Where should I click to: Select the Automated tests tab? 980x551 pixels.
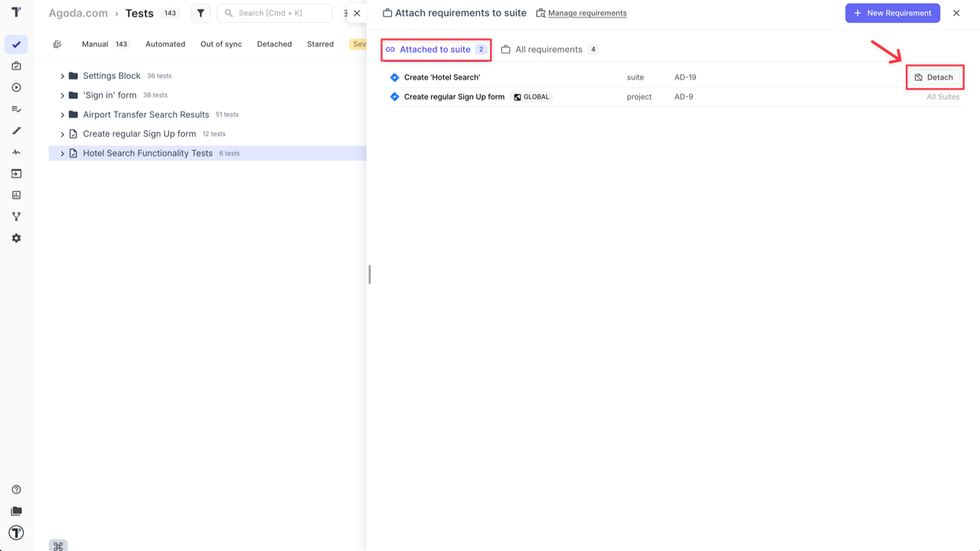click(165, 44)
